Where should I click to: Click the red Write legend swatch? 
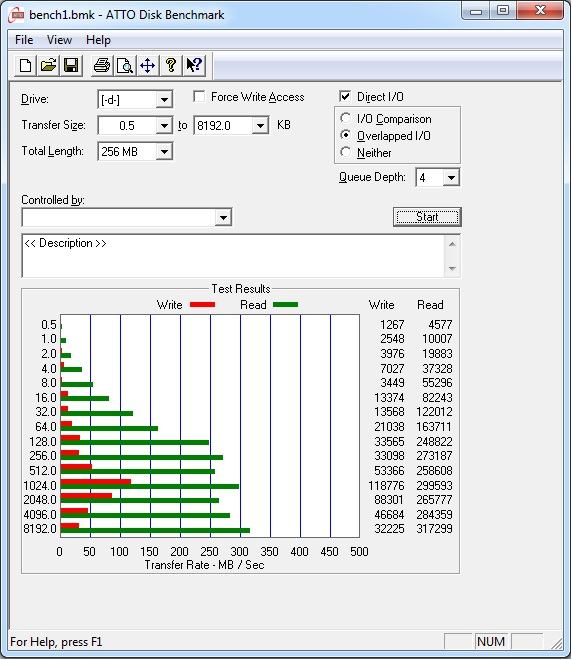[x=202, y=305]
